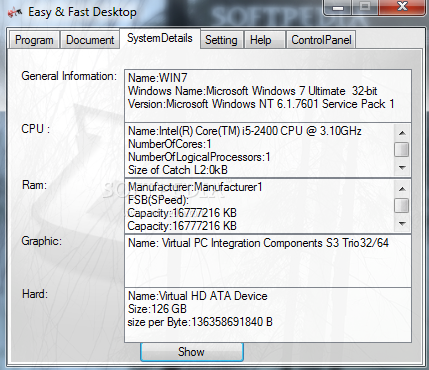Click the up arrow of the CPU box scrollbar
This screenshot has width=429, height=370.
[x=402, y=133]
